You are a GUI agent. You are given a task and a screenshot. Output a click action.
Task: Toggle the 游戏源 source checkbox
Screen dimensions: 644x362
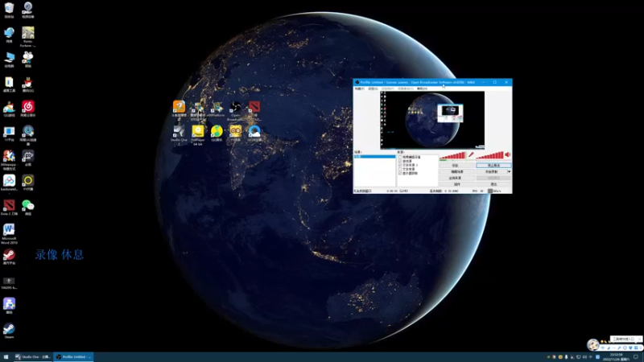coord(400,161)
